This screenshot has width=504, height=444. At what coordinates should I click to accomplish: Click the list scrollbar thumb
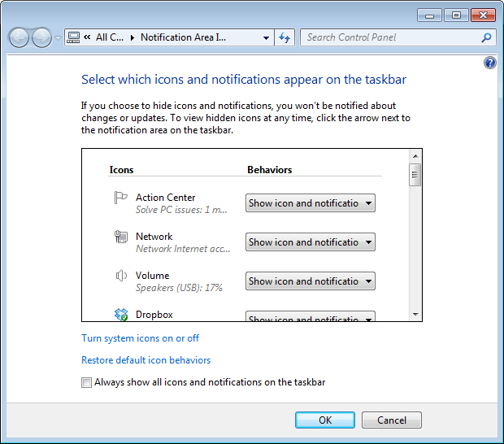click(415, 175)
